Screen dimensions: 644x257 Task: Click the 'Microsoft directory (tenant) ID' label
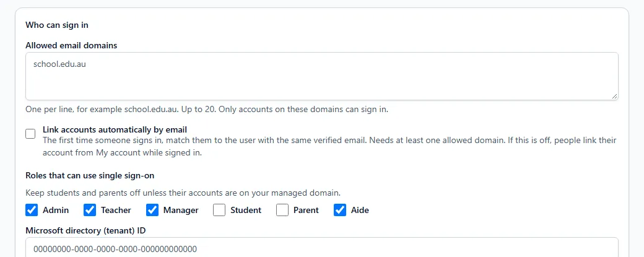tap(85, 231)
